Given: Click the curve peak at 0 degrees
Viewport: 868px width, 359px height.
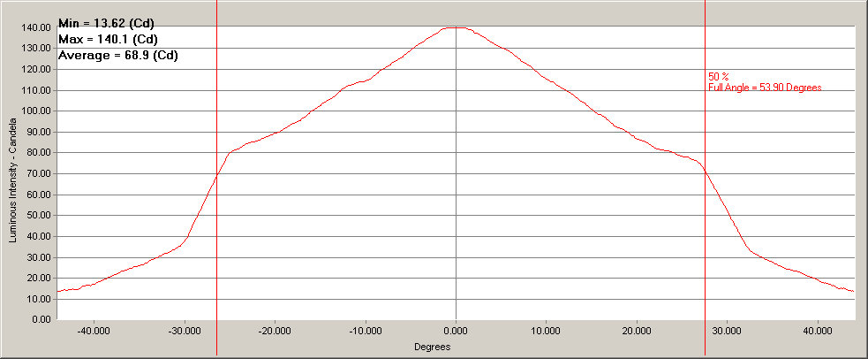Looking at the screenshot, I should 455,27.
